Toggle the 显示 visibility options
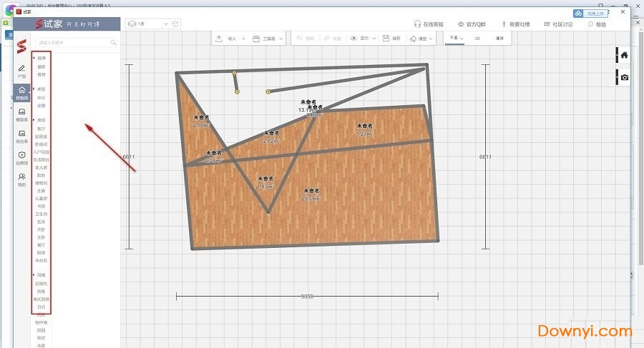The height and width of the screenshot is (348, 644). point(363,39)
